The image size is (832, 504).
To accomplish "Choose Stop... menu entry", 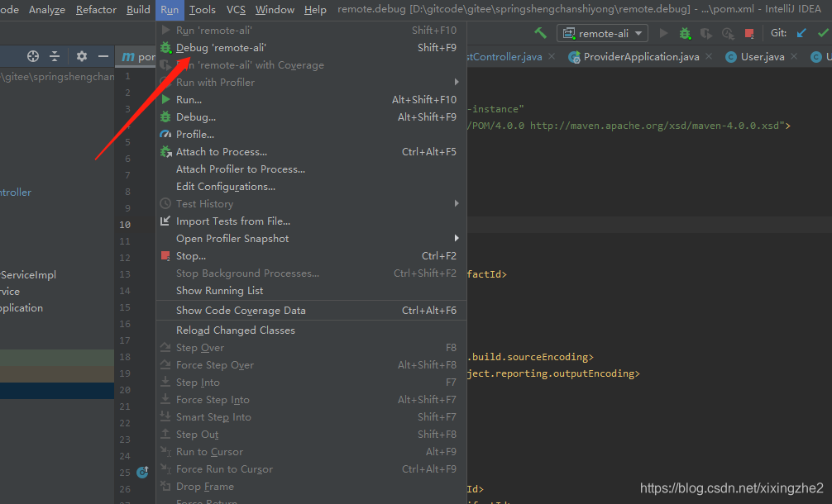I will pyautogui.click(x=312, y=256).
